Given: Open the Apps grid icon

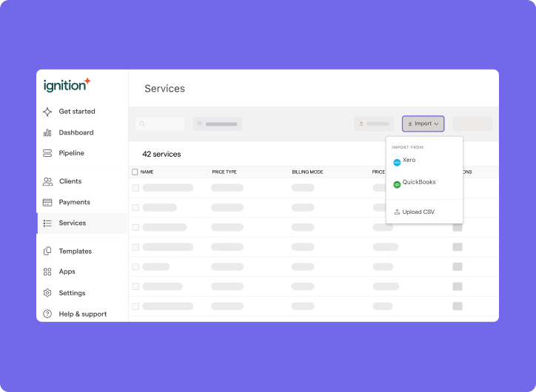Looking at the screenshot, I should click(47, 271).
